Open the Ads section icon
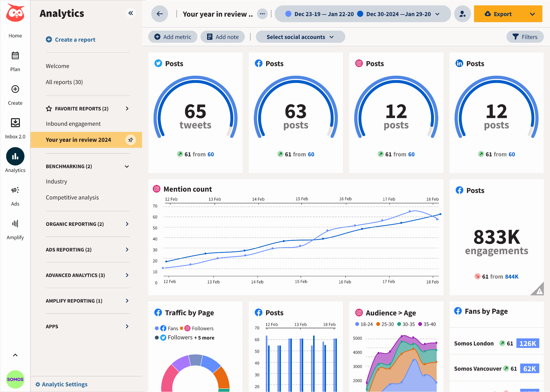The width and height of the screenshot is (550, 392). click(x=15, y=190)
